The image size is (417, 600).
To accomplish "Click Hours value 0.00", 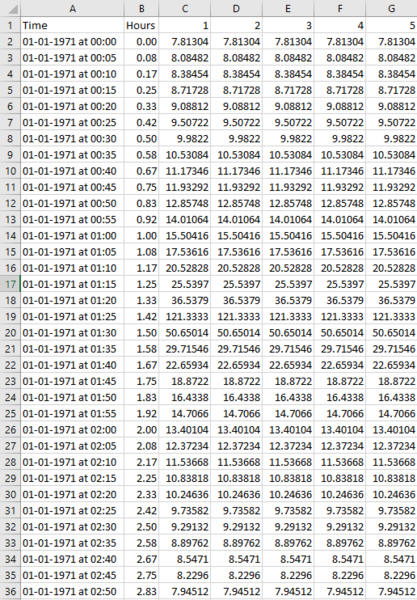I will pyautogui.click(x=141, y=41).
